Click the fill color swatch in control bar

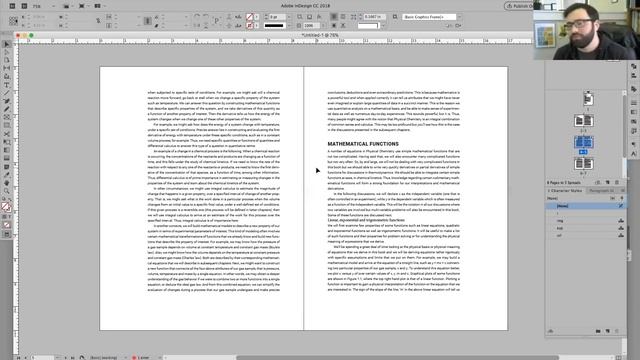click(x=249, y=17)
